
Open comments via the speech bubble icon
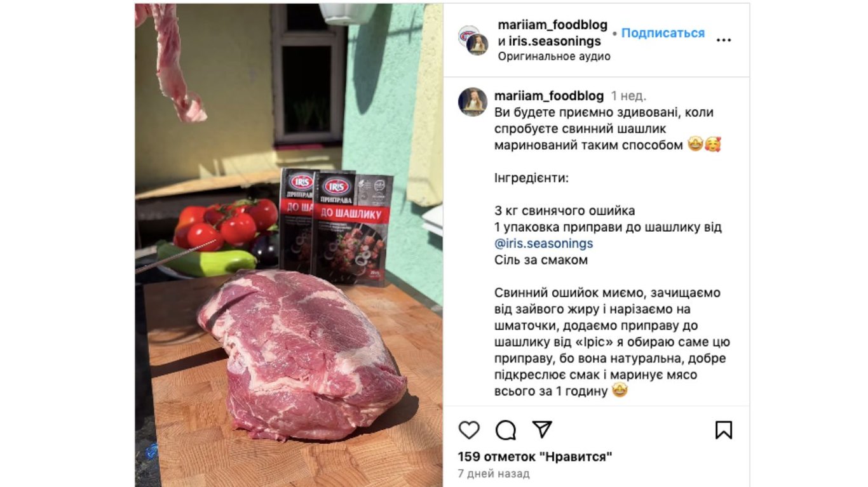[506, 430]
